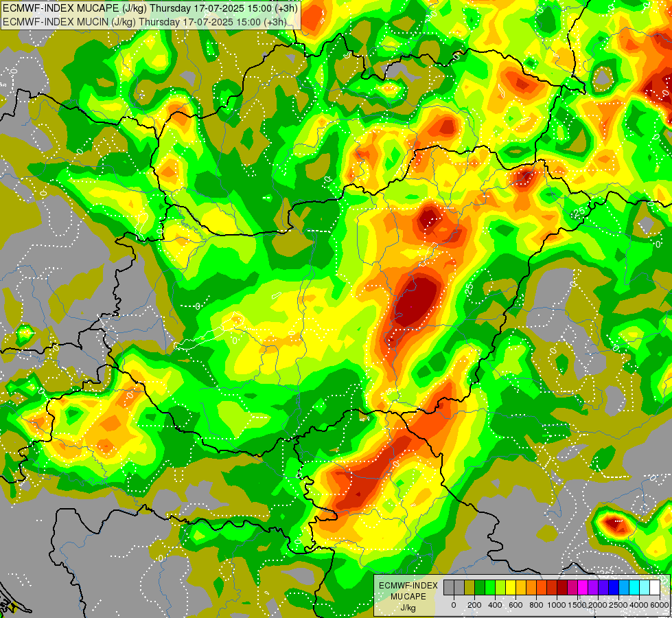This screenshot has width=672, height=618.
Task: Pick the bright cyan legend swatch
Action: [x=635, y=587]
